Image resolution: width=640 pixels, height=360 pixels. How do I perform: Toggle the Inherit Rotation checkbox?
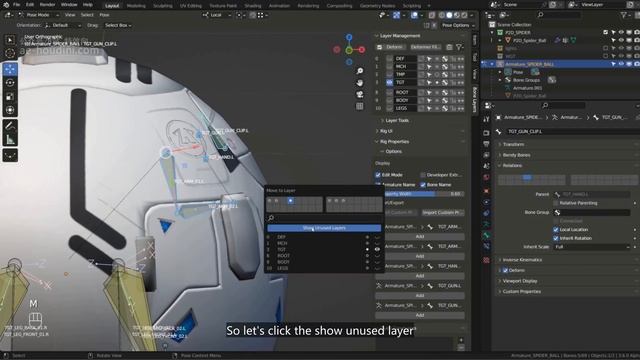pyautogui.click(x=556, y=238)
